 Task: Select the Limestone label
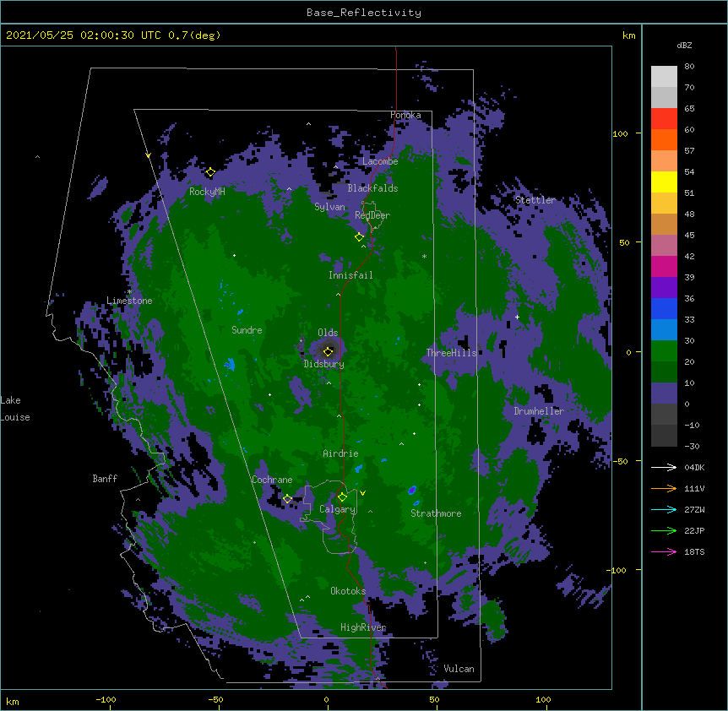tap(129, 301)
